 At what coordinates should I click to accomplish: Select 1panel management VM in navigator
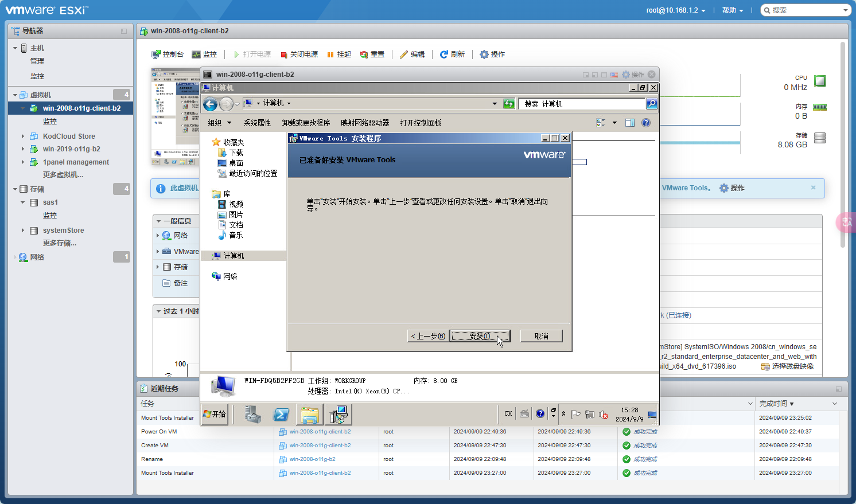pos(76,162)
